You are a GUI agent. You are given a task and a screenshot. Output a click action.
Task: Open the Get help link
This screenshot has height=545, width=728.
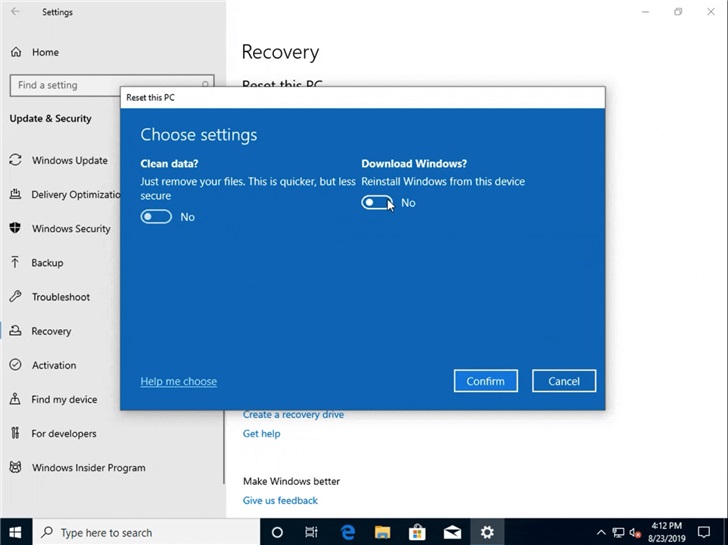coord(261,434)
